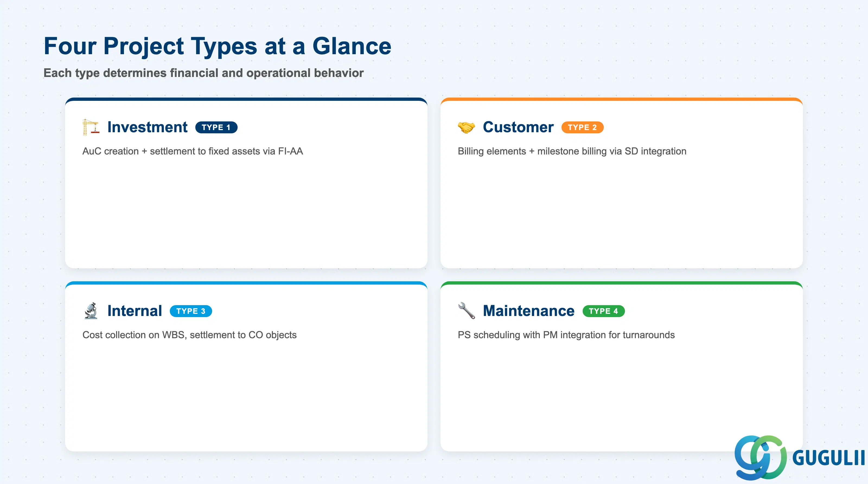Click the Maintenance card heading
Screen dimensions: 868x484
(528, 311)
